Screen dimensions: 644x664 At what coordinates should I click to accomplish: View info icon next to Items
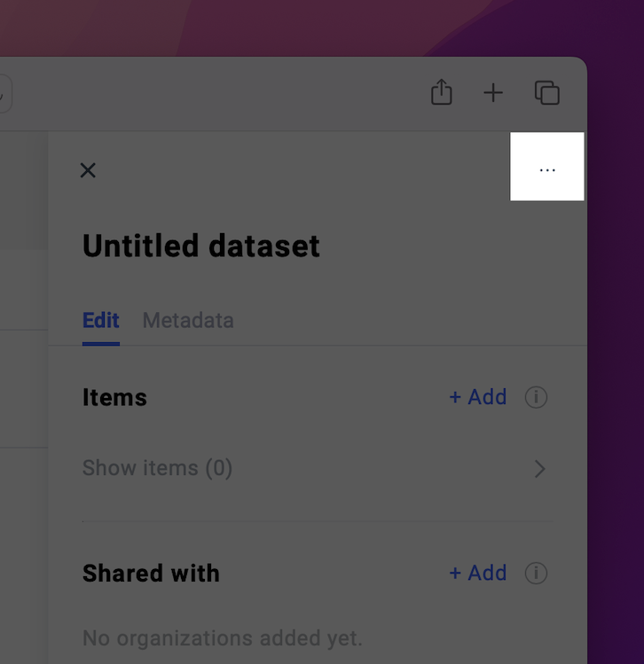[536, 397]
